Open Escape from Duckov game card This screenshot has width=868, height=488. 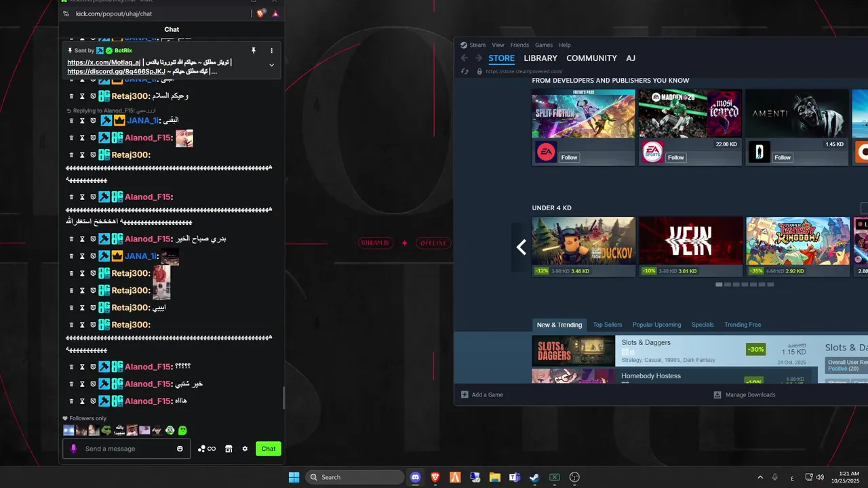click(x=584, y=247)
